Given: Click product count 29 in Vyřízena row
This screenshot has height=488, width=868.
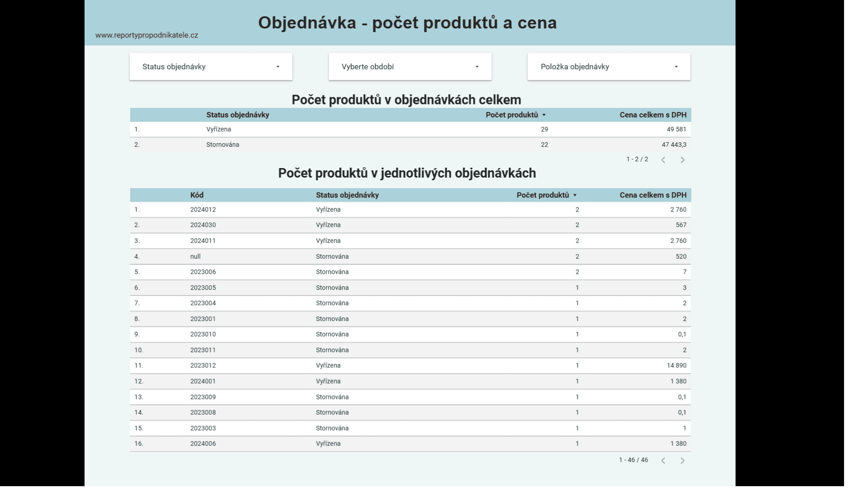Looking at the screenshot, I should coord(544,129).
